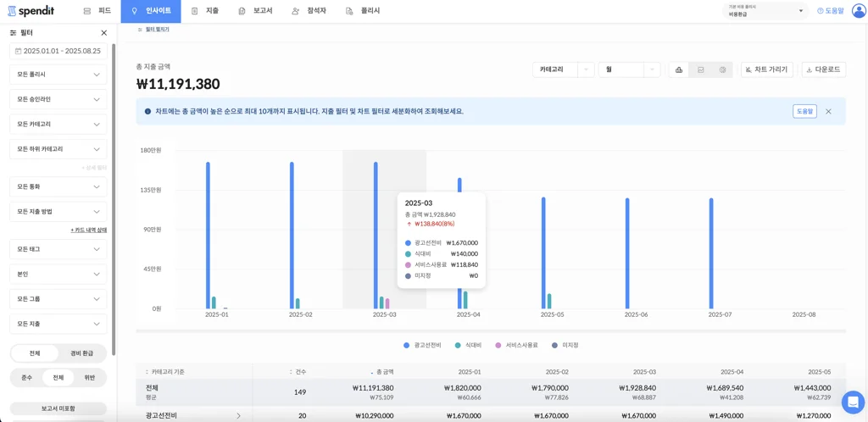This screenshot has width=868, height=422.
Task: Select the 준수 compliance toggle
Action: click(27, 378)
